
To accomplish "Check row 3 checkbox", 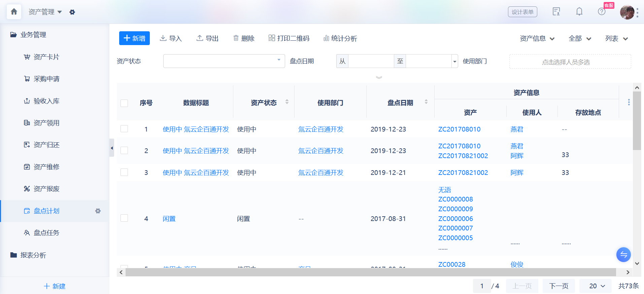I will point(124,172).
